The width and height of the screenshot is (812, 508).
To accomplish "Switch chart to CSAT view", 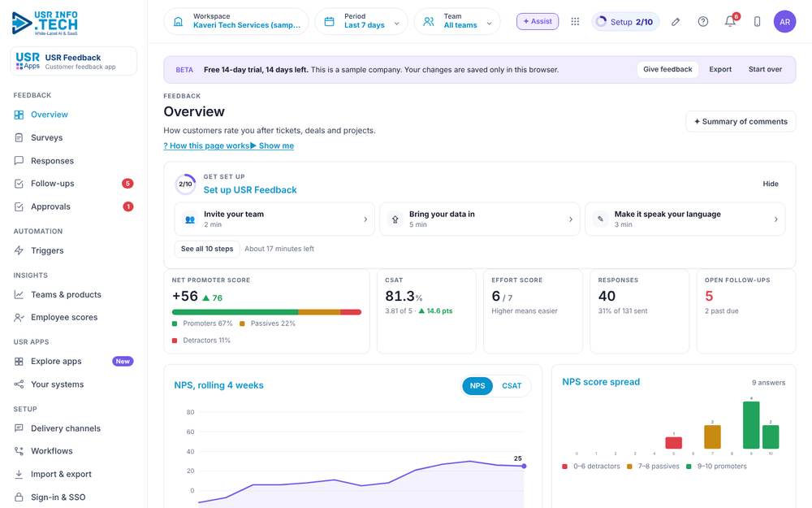I will pos(512,385).
